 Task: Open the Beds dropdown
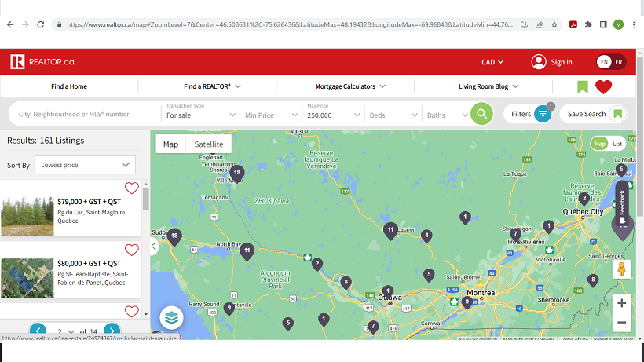click(x=393, y=115)
